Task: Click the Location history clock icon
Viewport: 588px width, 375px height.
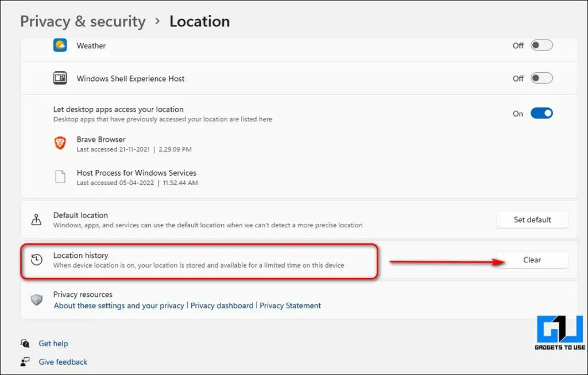Action: [x=37, y=260]
